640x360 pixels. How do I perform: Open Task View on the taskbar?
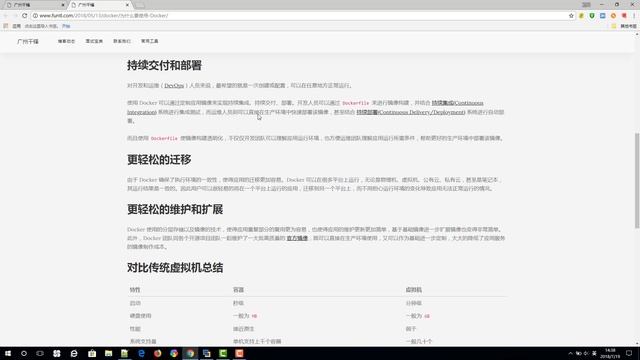(40, 353)
